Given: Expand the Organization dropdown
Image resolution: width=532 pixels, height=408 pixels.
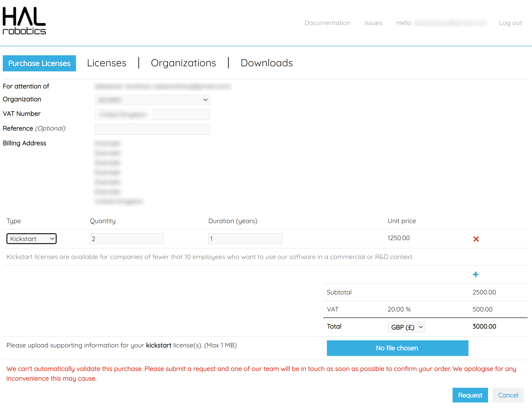Looking at the screenshot, I should click(x=152, y=100).
